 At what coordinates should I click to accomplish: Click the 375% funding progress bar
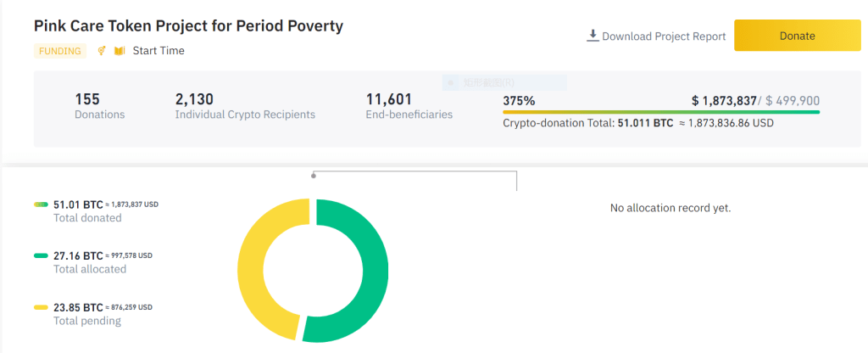tap(661, 111)
